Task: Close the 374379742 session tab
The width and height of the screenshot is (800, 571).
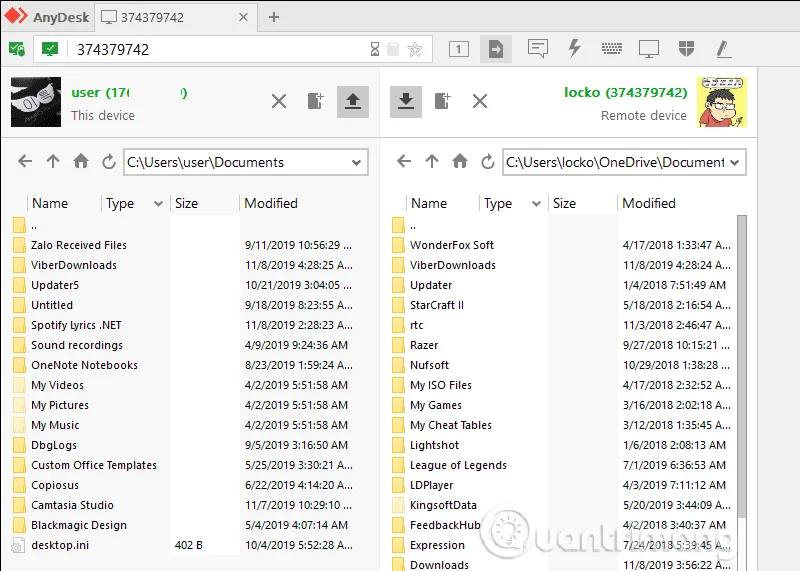Action: pos(243,17)
